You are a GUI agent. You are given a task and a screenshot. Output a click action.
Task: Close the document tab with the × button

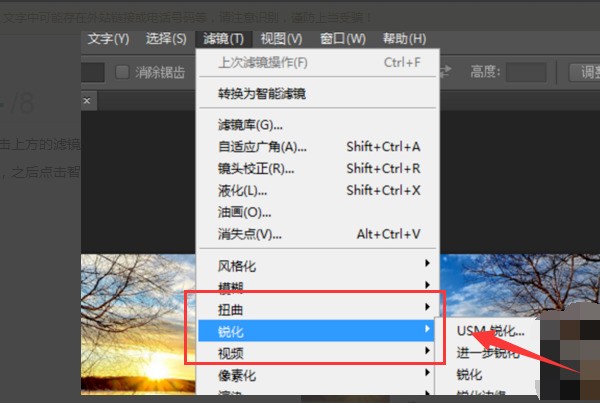coord(87,101)
